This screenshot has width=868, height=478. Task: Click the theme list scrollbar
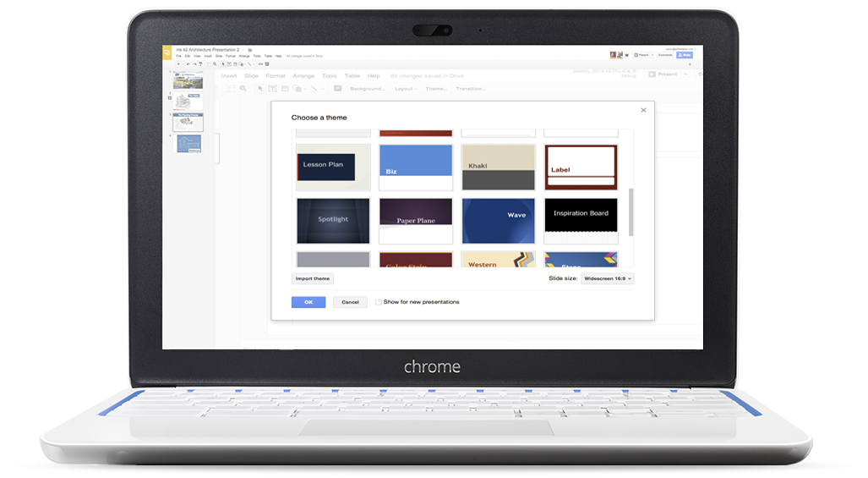click(631, 212)
